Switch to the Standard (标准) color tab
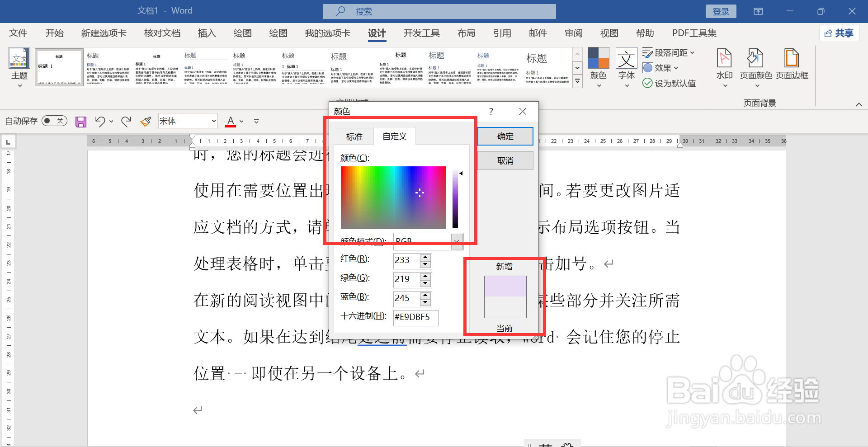Image resolution: width=868 pixels, height=447 pixels. 354,136
